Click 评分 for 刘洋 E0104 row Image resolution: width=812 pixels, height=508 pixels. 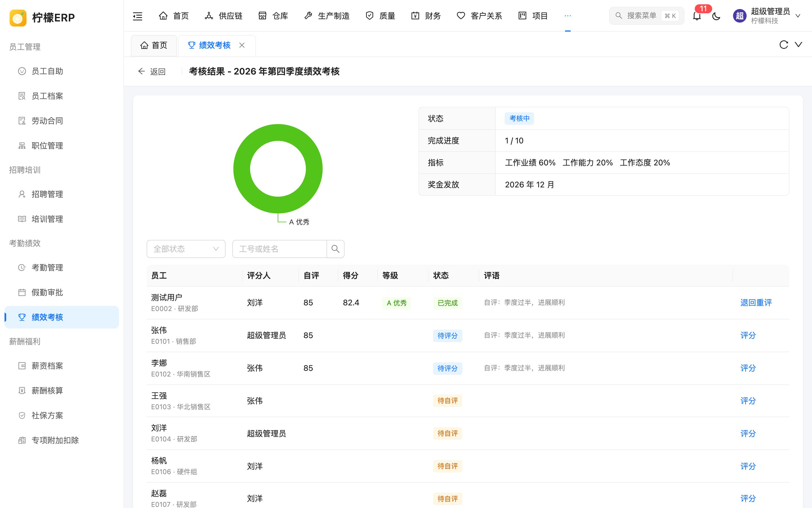(x=748, y=433)
